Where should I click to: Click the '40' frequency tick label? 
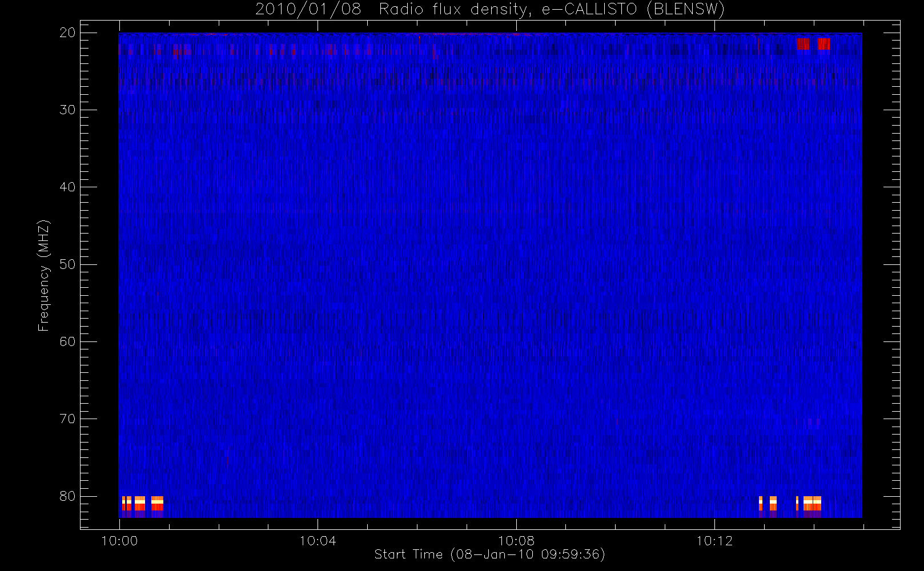tap(67, 187)
